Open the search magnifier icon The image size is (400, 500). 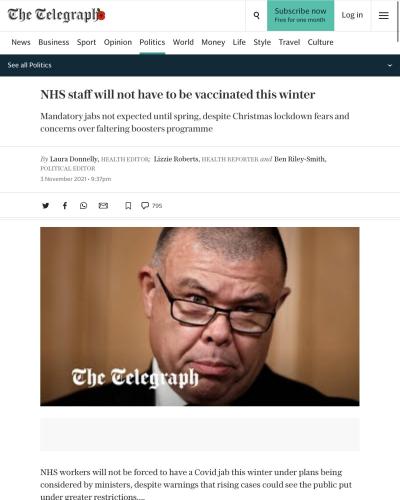point(256,15)
